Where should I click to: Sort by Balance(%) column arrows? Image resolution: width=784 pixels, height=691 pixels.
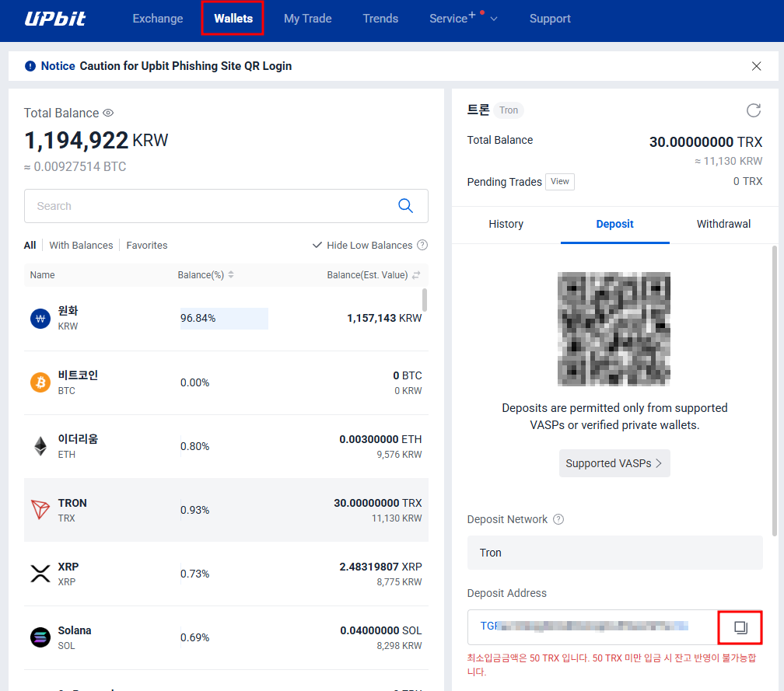tap(231, 275)
